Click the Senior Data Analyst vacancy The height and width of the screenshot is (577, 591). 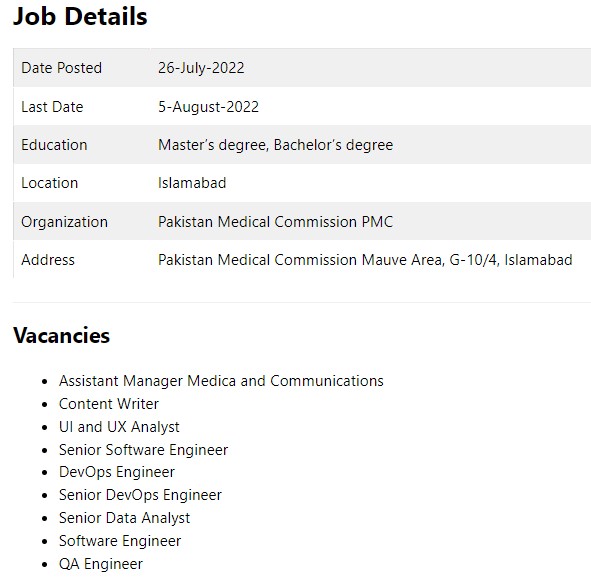point(124,518)
